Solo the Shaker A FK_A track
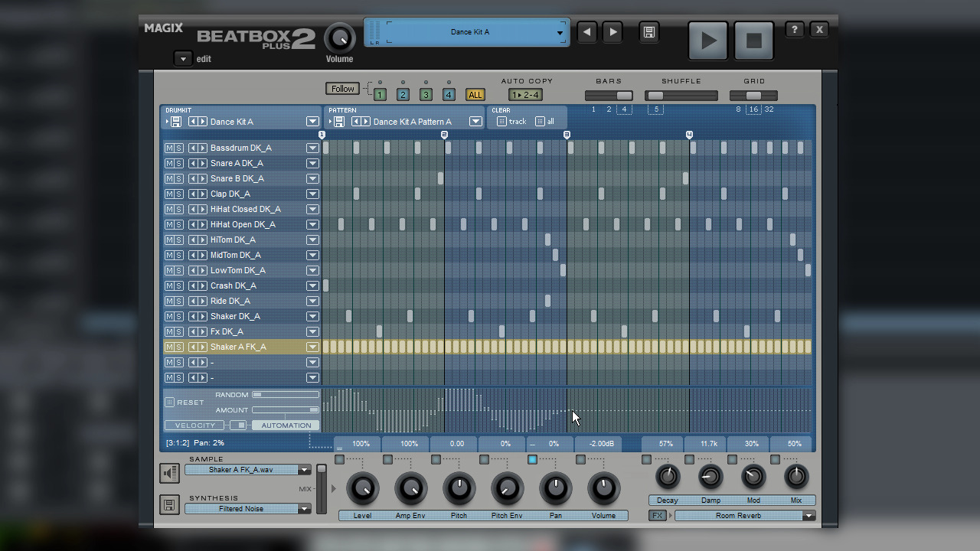This screenshot has width=980, height=551. 178,347
